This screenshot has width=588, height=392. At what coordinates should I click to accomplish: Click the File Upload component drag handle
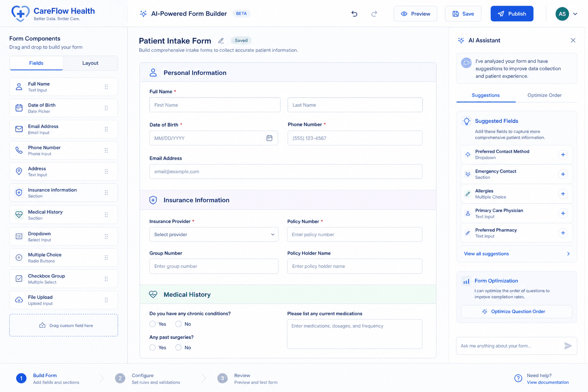click(106, 300)
